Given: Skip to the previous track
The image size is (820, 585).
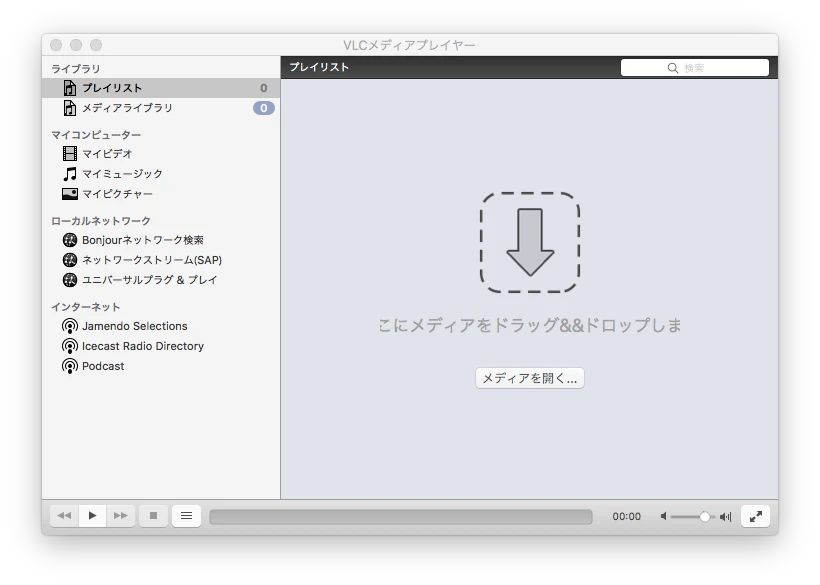Looking at the screenshot, I should pos(64,516).
